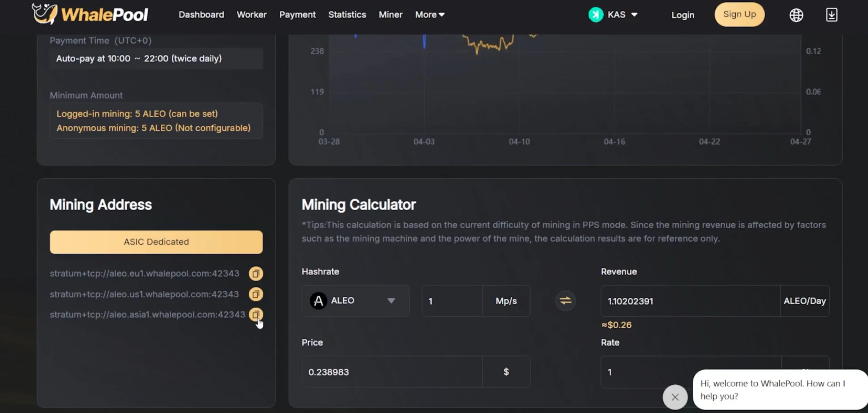Click the download app icon
The image size is (868, 413).
(x=831, y=15)
